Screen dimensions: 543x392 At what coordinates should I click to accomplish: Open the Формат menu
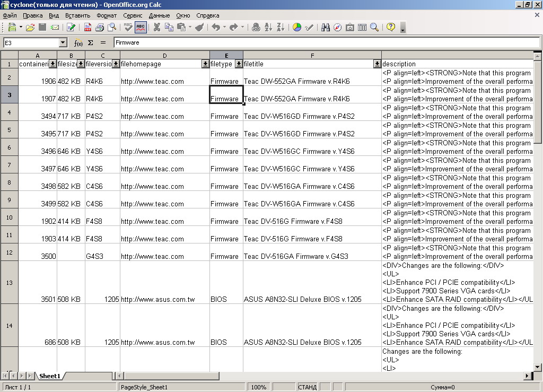tap(107, 15)
